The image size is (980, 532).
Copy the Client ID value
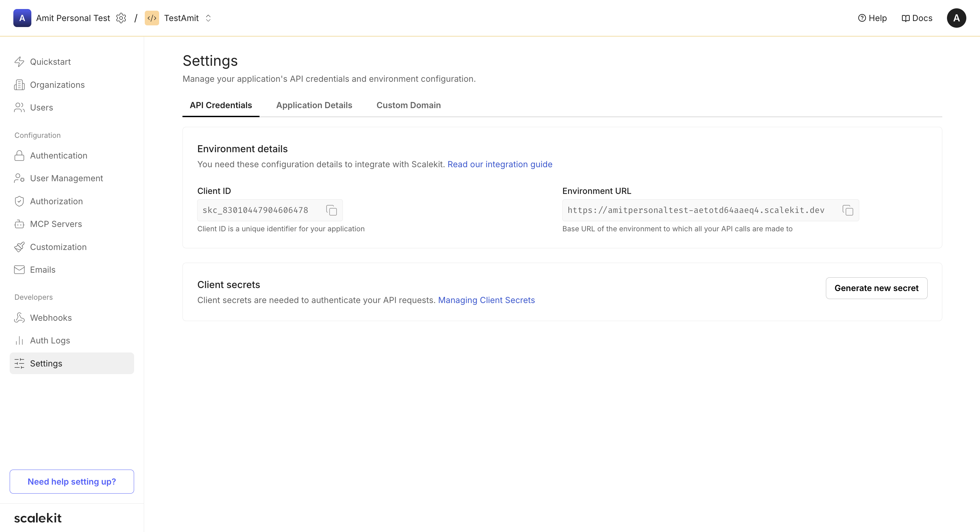coord(331,210)
